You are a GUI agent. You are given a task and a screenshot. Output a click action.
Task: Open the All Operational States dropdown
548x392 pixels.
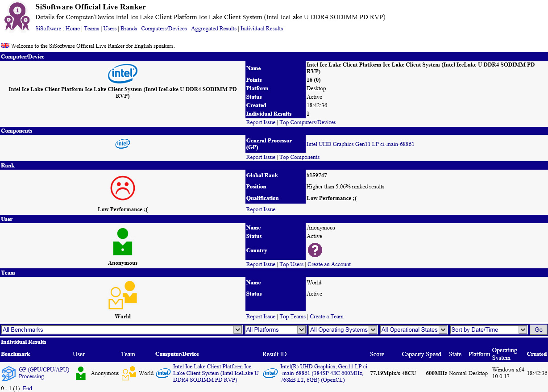[414, 330]
